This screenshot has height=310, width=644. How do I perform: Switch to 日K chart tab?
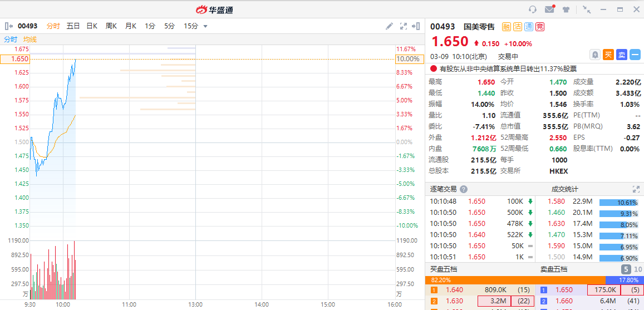91,26
